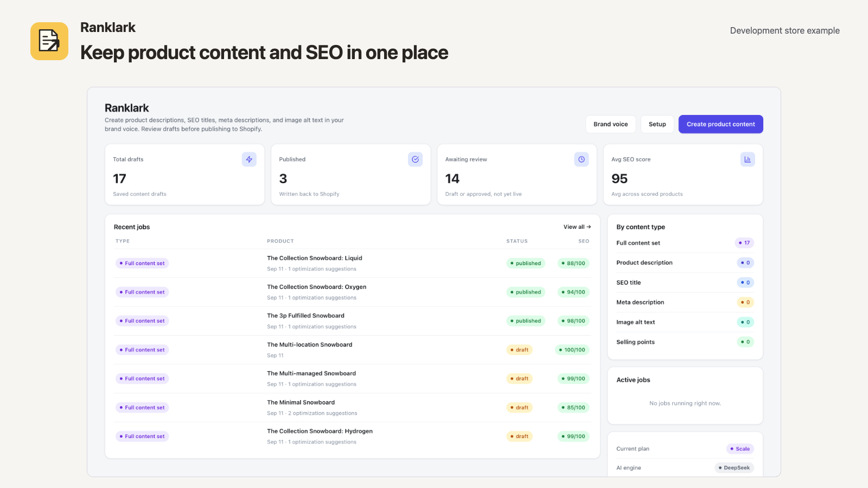Click the lightning icon on Total drafts card
The width and height of the screenshot is (868, 488).
pyautogui.click(x=249, y=159)
